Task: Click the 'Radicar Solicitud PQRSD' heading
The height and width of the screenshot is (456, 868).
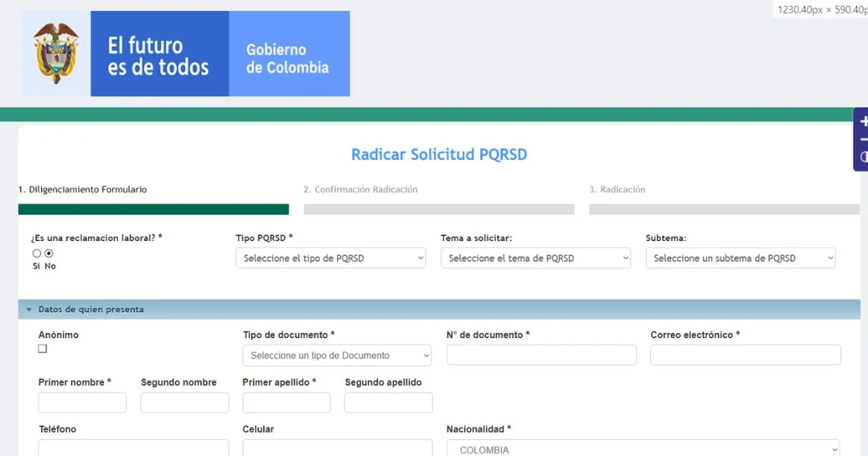Action: (439, 154)
